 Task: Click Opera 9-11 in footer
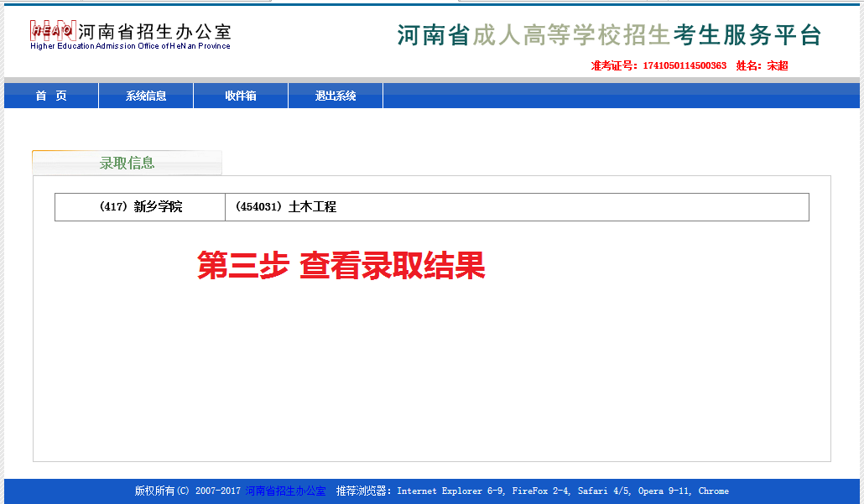[x=664, y=491]
